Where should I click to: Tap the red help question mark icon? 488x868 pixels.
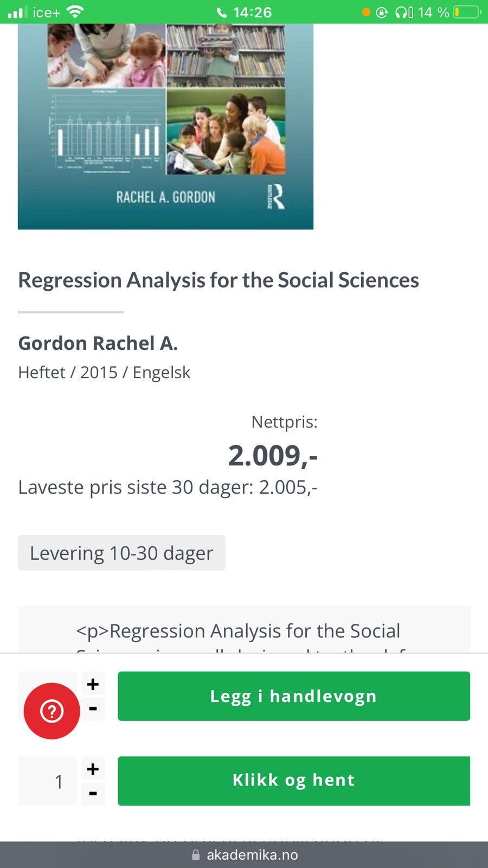coord(52,711)
